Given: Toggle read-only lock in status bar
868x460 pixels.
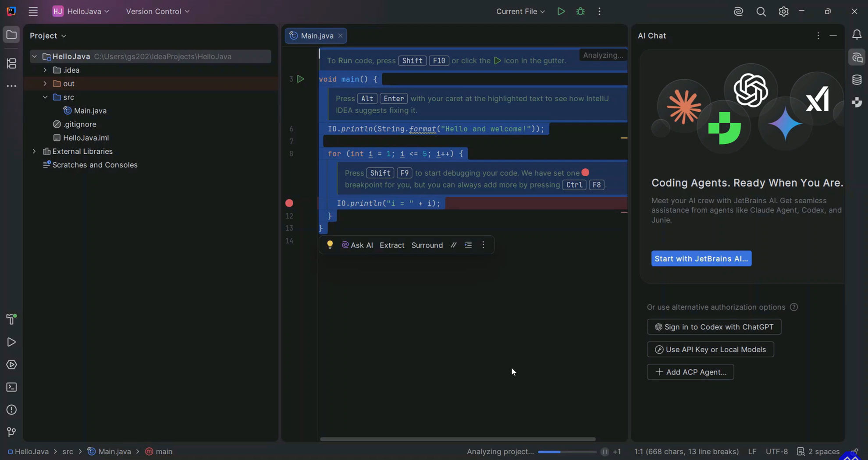Looking at the screenshot, I should pyautogui.click(x=854, y=451).
